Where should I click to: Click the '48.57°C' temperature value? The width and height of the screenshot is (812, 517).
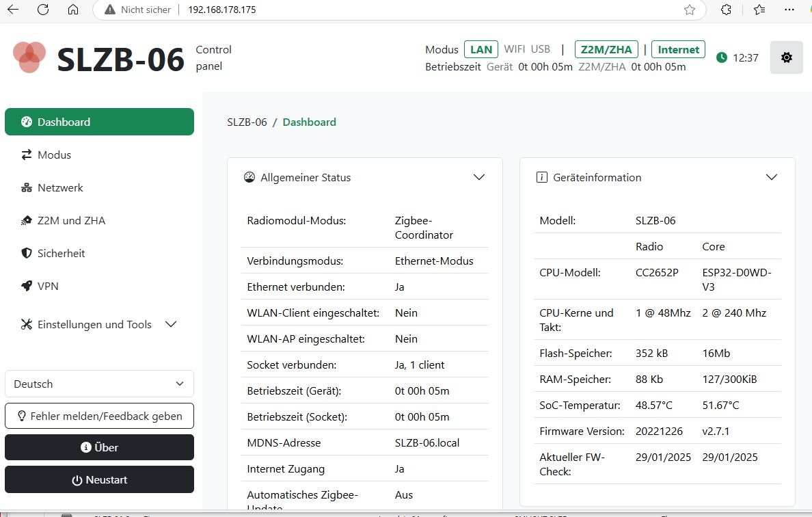click(653, 405)
